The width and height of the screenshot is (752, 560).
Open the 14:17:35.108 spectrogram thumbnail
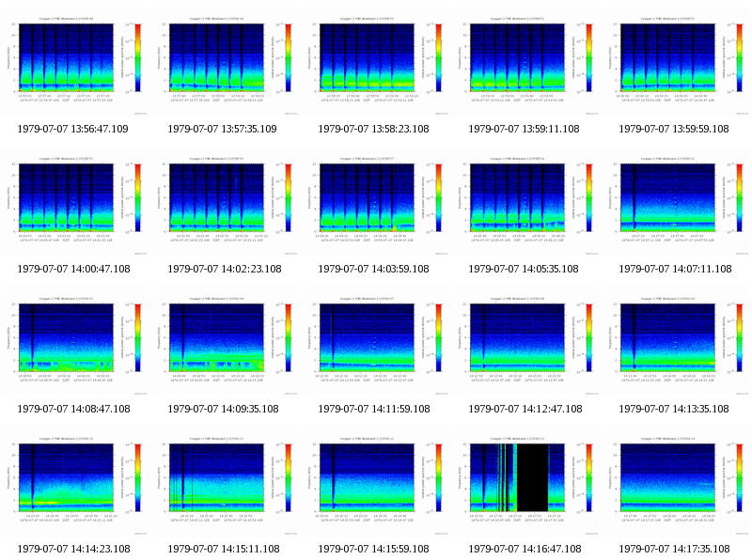[676, 481]
